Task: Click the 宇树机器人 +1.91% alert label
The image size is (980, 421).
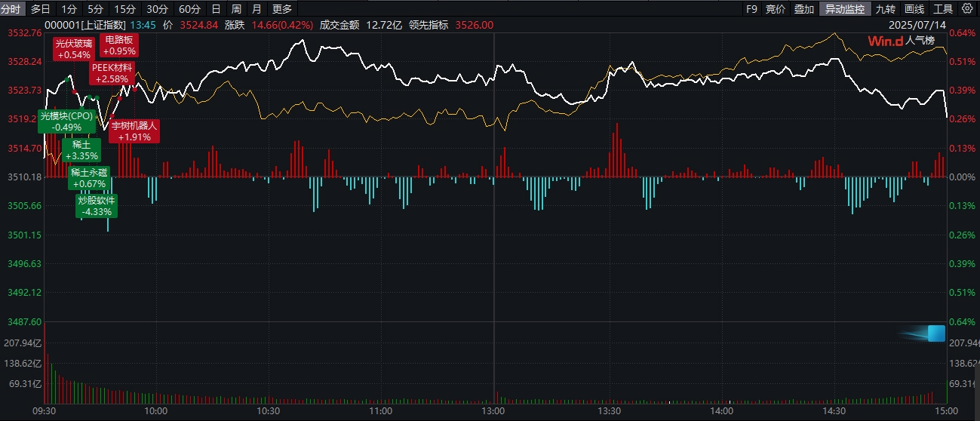Action: click(134, 131)
